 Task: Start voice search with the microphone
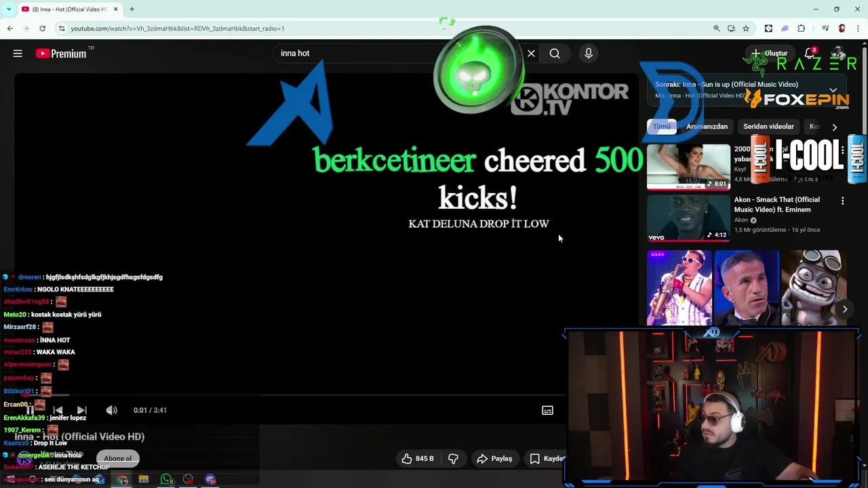tap(589, 54)
